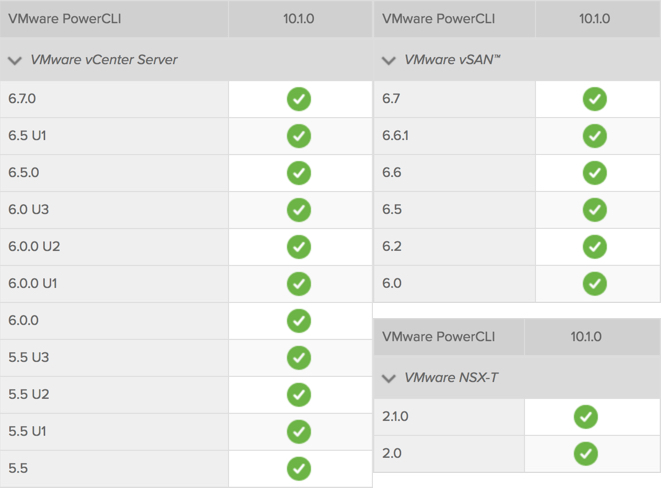Click the green checkmark for vCenter 5.5 U2
The height and width of the screenshot is (488, 661).
pos(299,395)
